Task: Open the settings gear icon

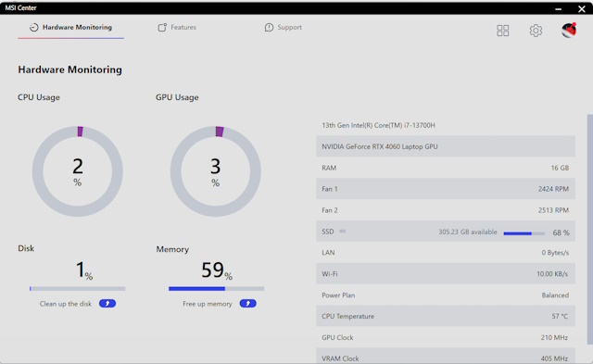Action: click(536, 31)
